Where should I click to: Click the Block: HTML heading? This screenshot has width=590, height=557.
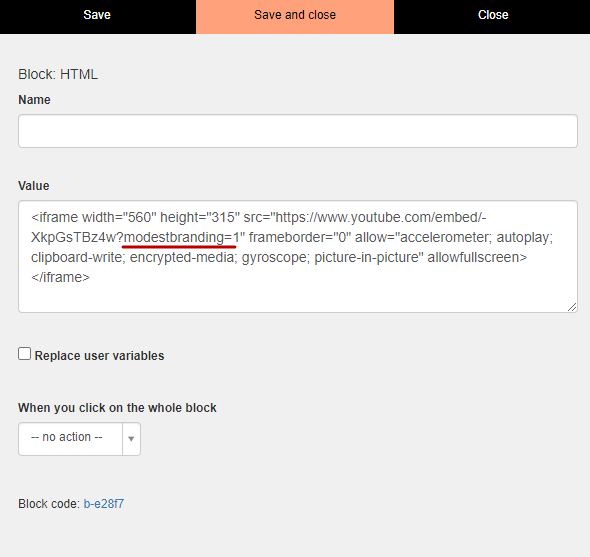pyautogui.click(x=58, y=74)
